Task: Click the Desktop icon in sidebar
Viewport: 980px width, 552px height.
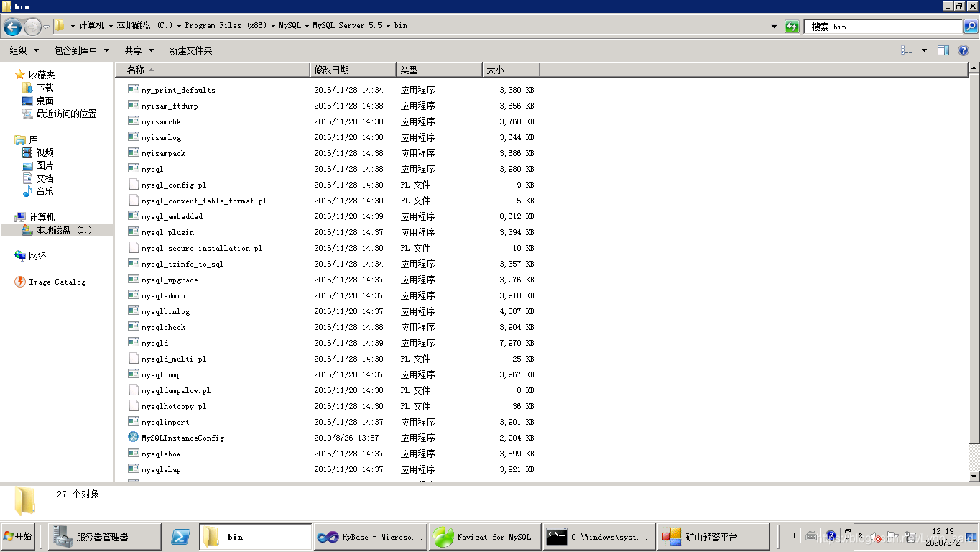Action: tap(27, 101)
